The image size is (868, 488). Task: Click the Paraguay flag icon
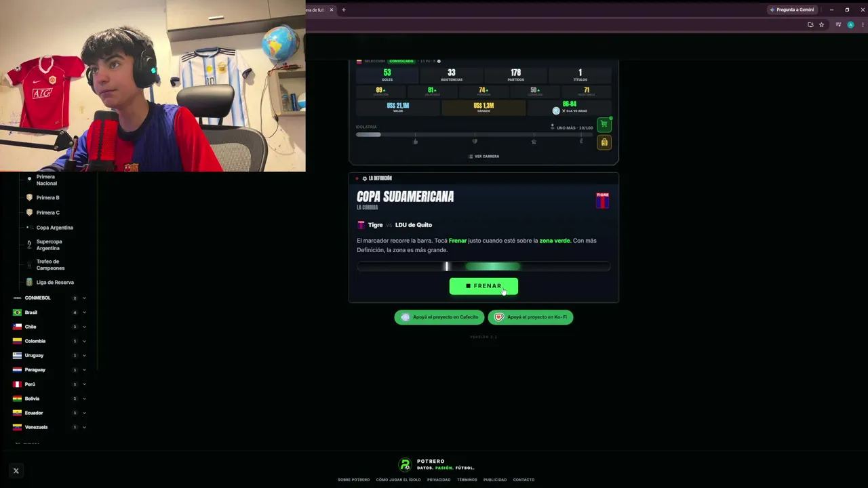[17, 369]
